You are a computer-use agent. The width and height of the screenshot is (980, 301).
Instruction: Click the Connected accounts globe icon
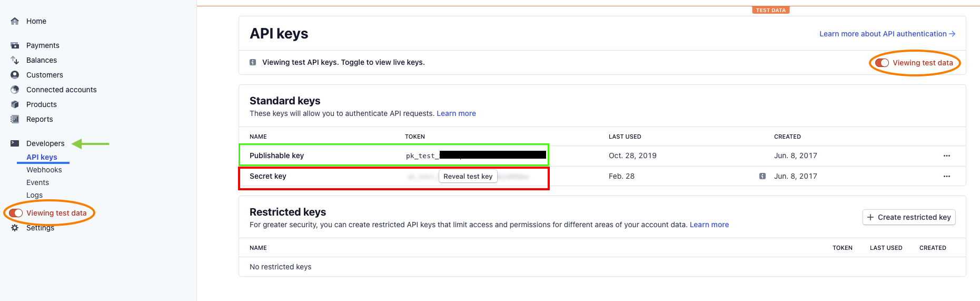coord(15,90)
